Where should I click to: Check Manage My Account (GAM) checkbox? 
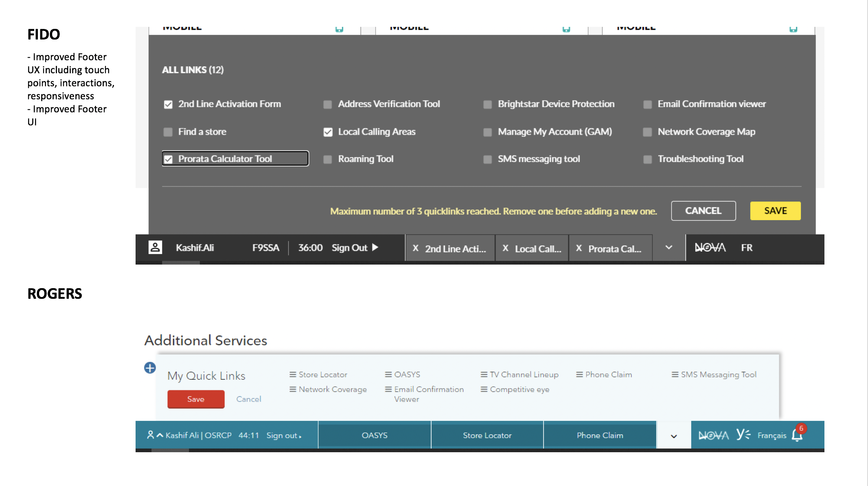pos(487,132)
